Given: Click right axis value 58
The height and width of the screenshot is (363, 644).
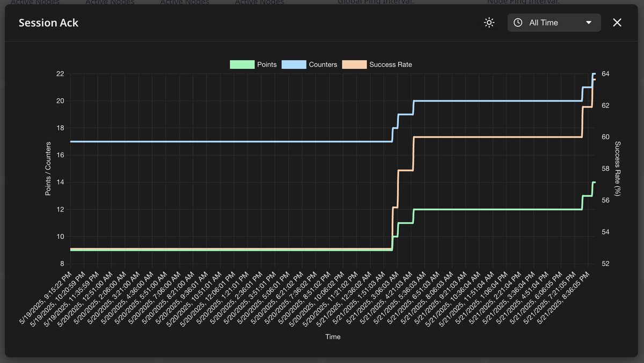Looking at the screenshot, I should (605, 169).
